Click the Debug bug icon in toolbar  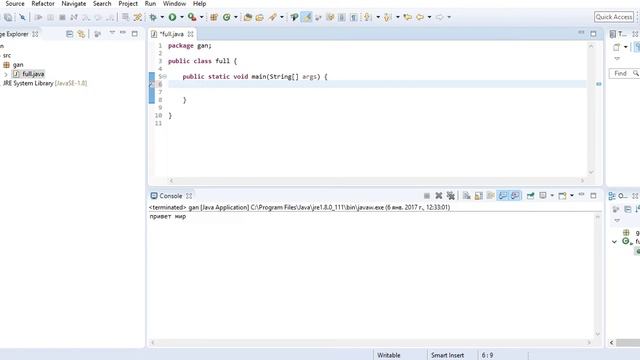click(x=153, y=17)
